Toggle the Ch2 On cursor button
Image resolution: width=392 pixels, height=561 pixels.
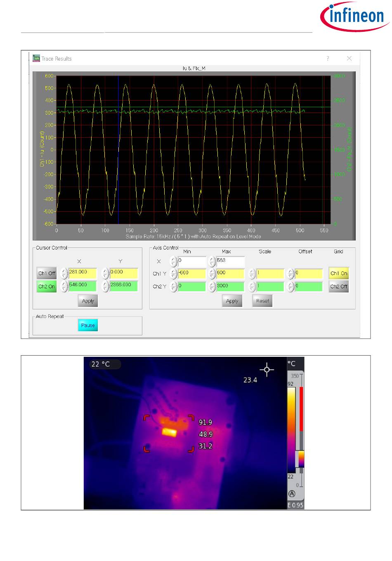click(47, 286)
